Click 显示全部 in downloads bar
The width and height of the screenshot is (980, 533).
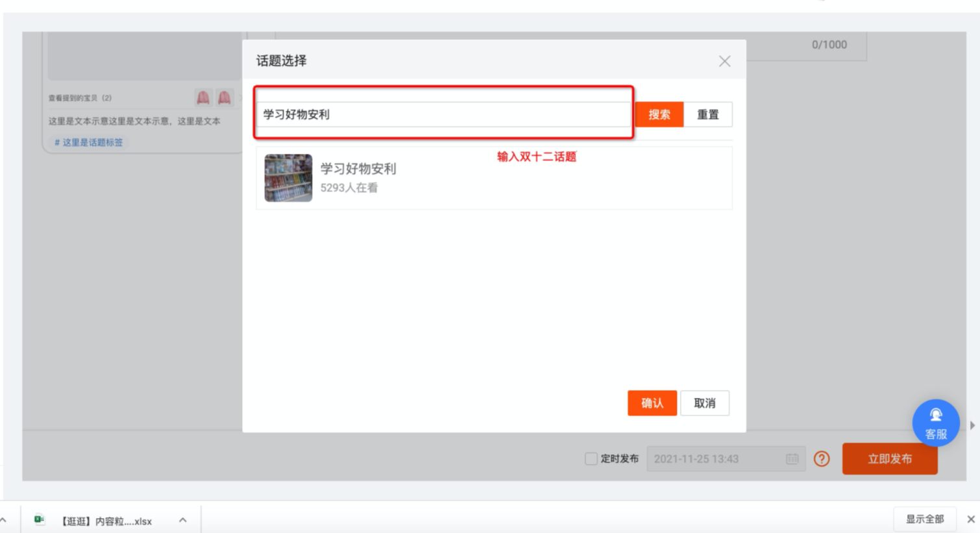925,519
